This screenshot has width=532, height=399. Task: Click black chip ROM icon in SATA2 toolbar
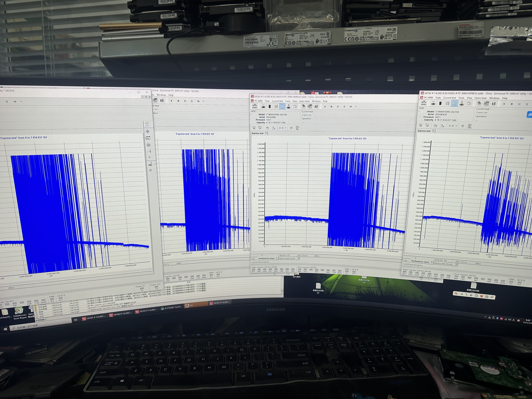(440, 103)
